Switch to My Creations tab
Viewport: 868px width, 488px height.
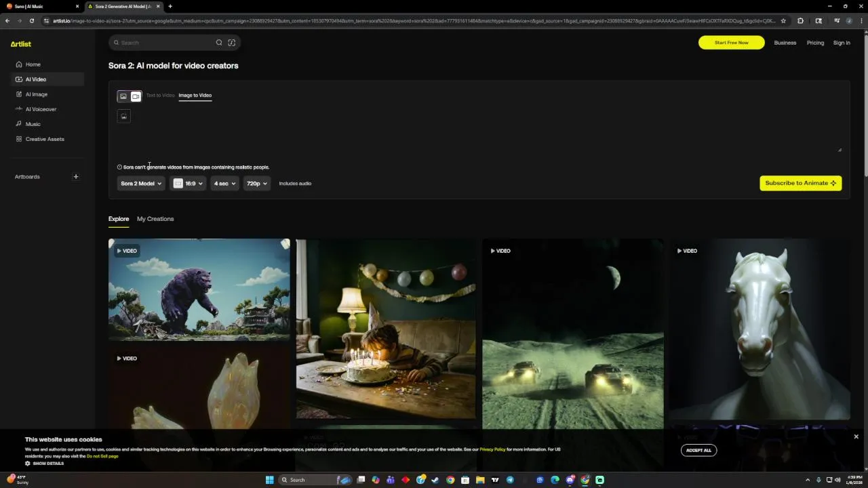click(x=155, y=219)
